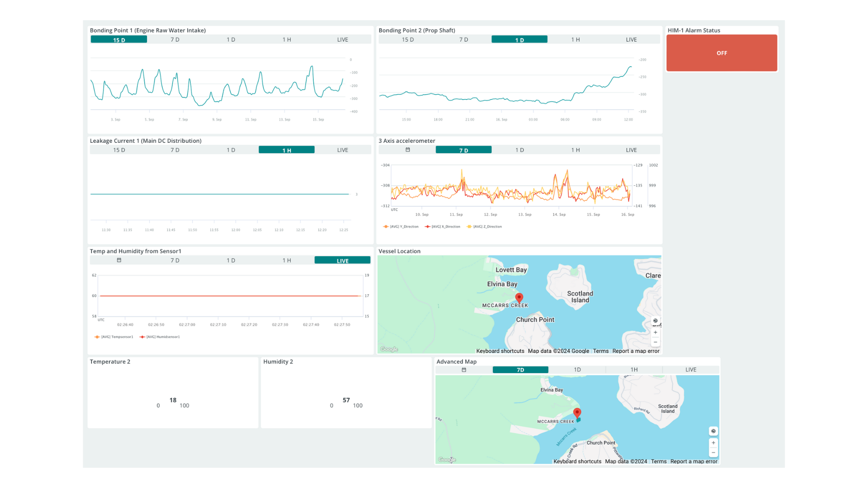Open calendar icon in Advanced Map widget

[x=464, y=370]
